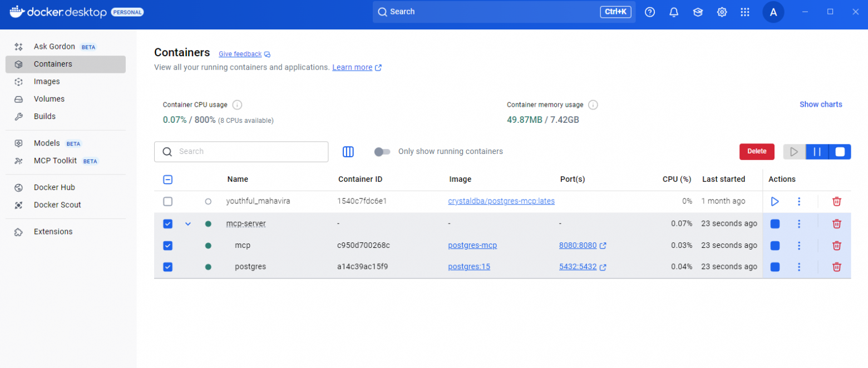The height and width of the screenshot is (368, 868).
Task: Check the youthful_mahavira container checkbox
Action: (168, 202)
